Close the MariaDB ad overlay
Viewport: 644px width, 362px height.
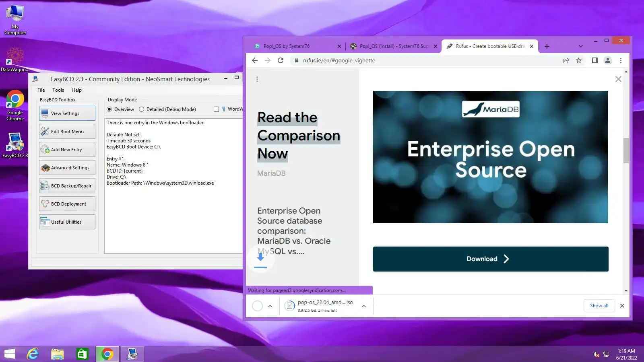[618, 79]
